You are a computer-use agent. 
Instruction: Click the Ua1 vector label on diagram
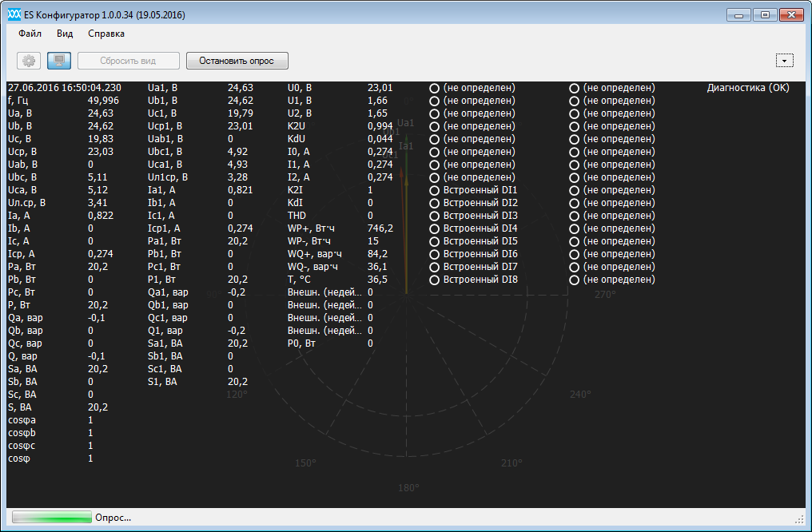[406, 123]
